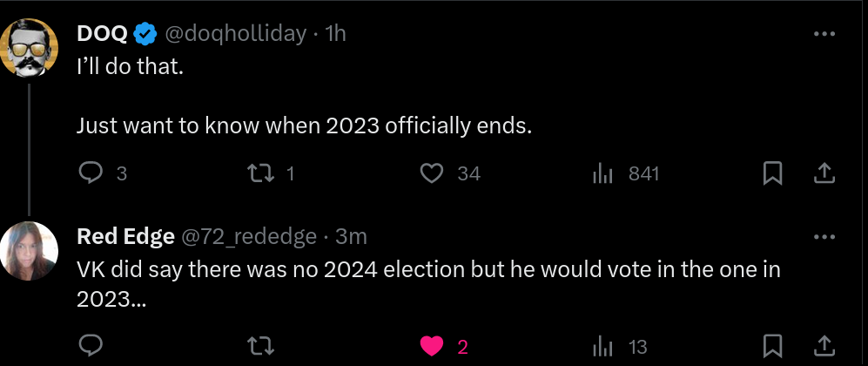Repost DOQ's tweet
868x366 pixels.
click(x=259, y=173)
